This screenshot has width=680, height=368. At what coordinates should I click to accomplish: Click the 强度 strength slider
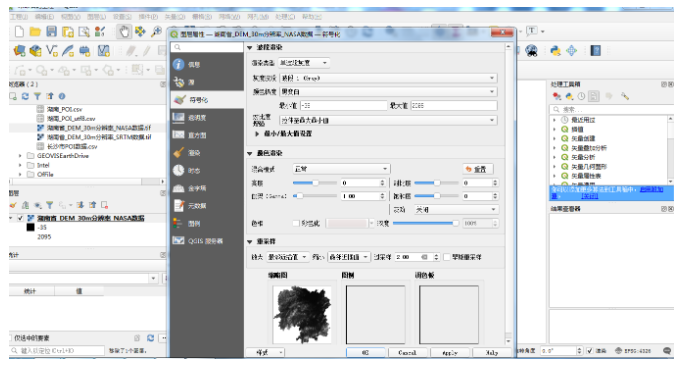[x=425, y=223]
